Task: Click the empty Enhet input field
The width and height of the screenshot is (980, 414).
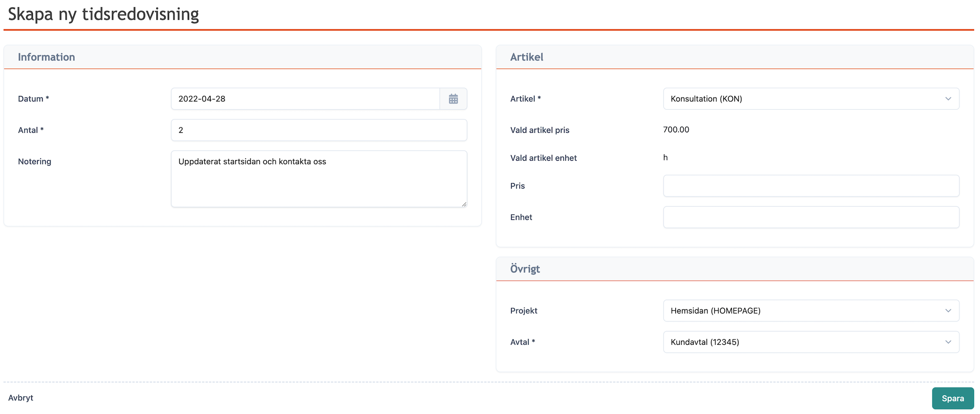Action: point(811,217)
